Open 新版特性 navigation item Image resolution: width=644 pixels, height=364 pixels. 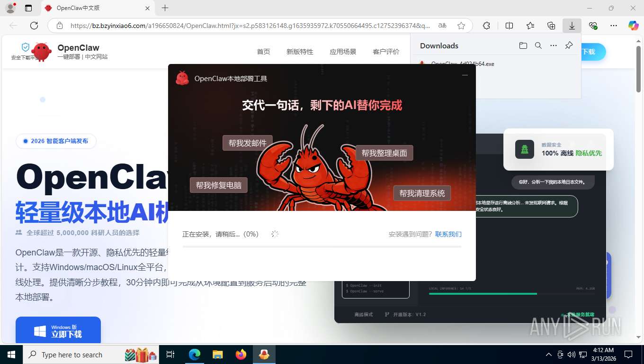pyautogui.click(x=300, y=52)
